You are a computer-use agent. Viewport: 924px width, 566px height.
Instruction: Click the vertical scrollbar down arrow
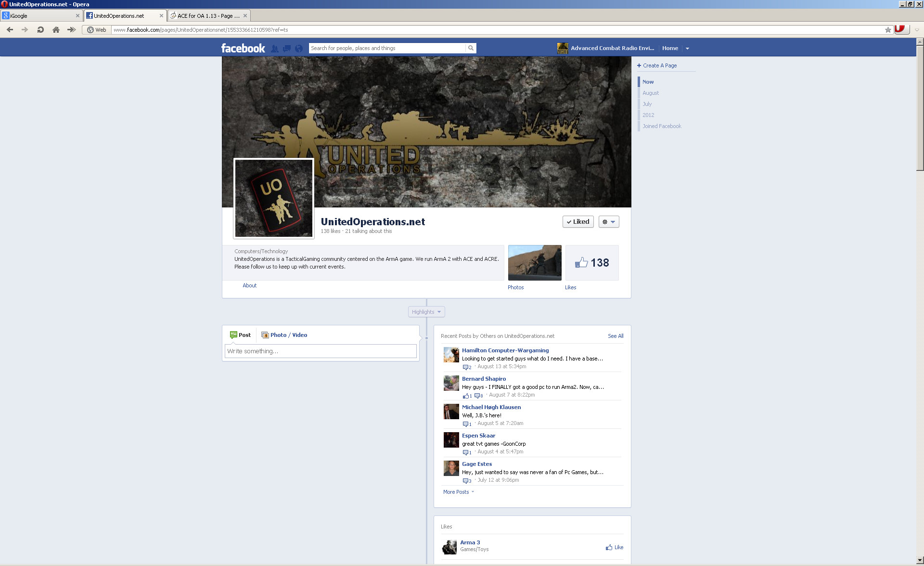(920, 560)
